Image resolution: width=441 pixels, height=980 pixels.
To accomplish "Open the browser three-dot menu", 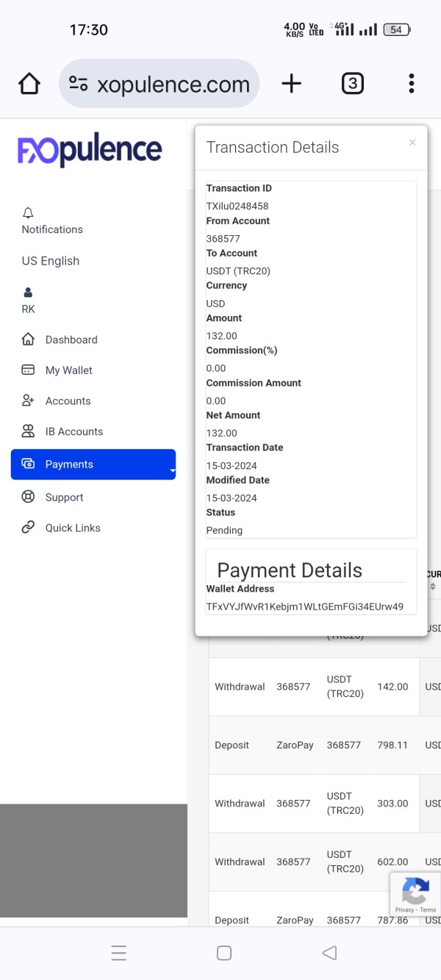I will (x=412, y=84).
